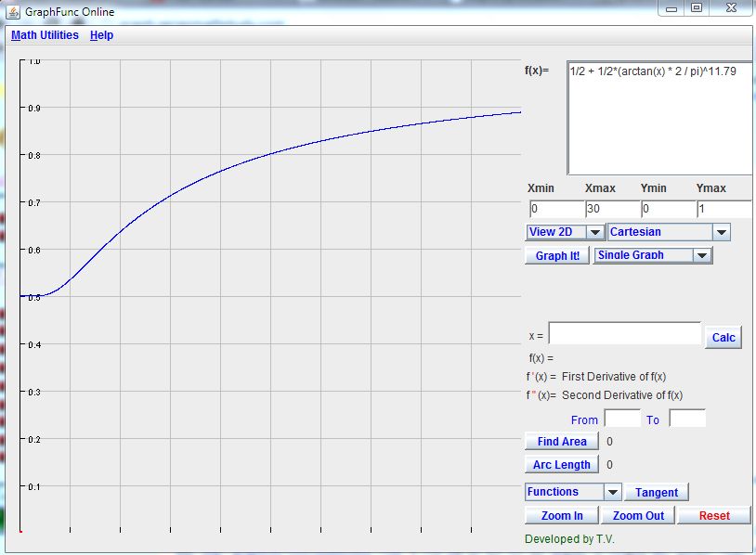Focus the Xmin input field
The height and width of the screenshot is (555, 756).
click(x=556, y=209)
